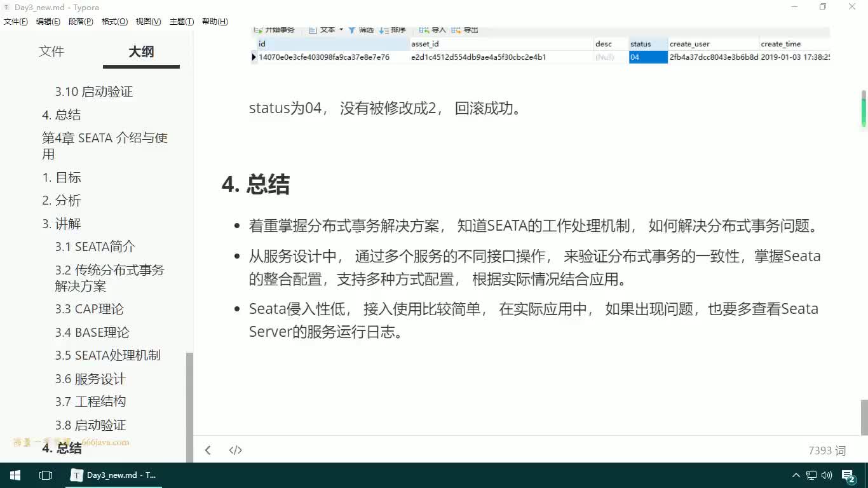This screenshot has width=868, height=488.
Task: Open outline item 3.4 BASE理论
Action: pyautogui.click(x=92, y=332)
